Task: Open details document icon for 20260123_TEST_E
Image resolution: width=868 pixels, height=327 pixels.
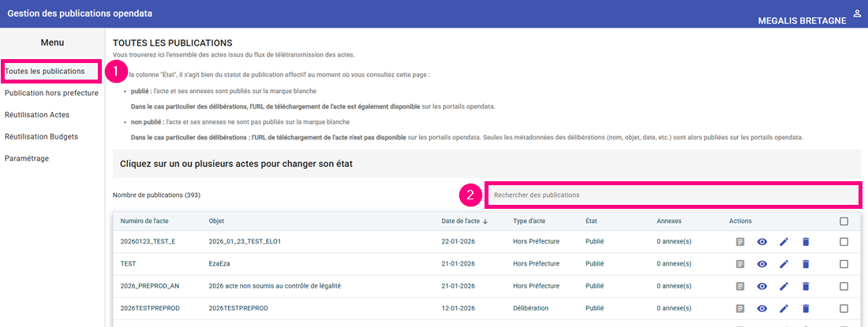Action: [740, 242]
